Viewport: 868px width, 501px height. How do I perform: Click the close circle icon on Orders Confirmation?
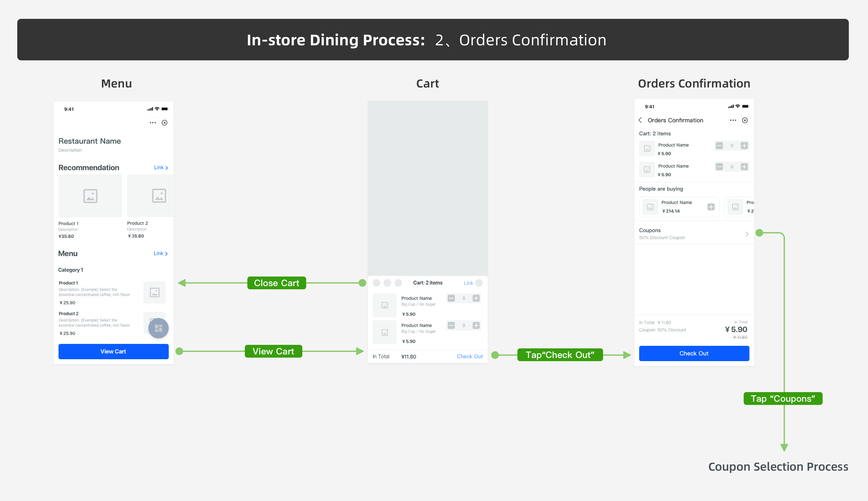point(745,120)
